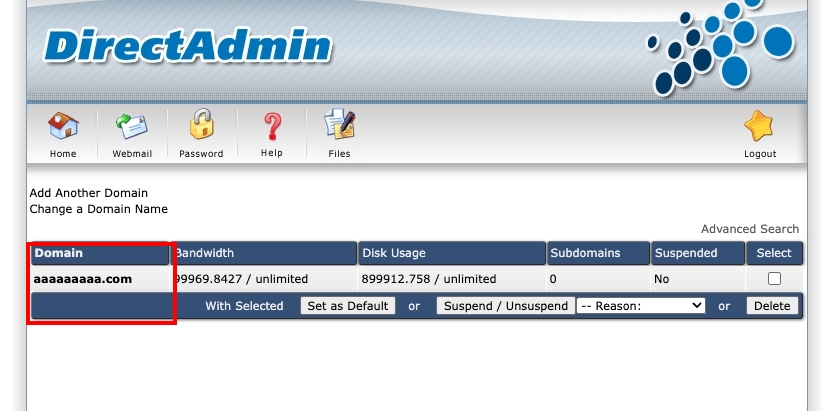
Task: Open the Password padlock icon
Action: pyautogui.click(x=202, y=124)
